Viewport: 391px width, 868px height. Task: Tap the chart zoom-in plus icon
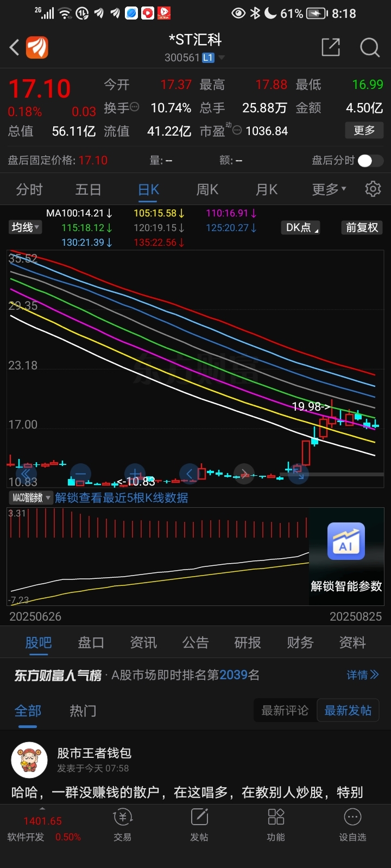(135, 474)
